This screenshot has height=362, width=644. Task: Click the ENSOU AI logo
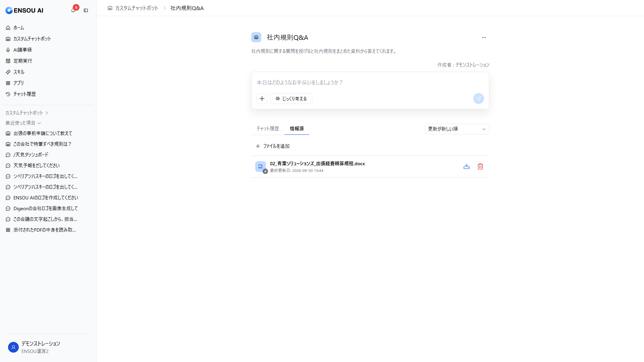[x=24, y=10]
